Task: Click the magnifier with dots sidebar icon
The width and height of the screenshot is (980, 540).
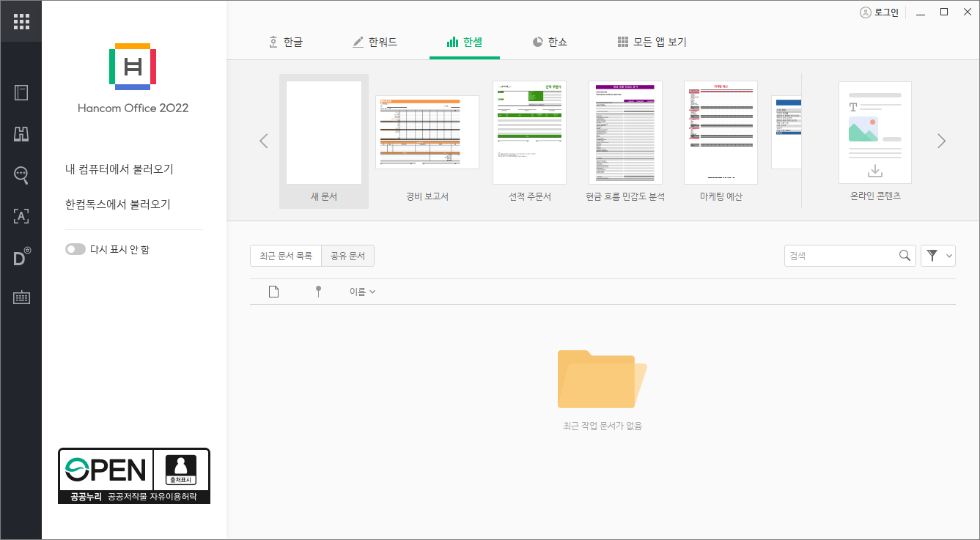Action: click(21, 174)
